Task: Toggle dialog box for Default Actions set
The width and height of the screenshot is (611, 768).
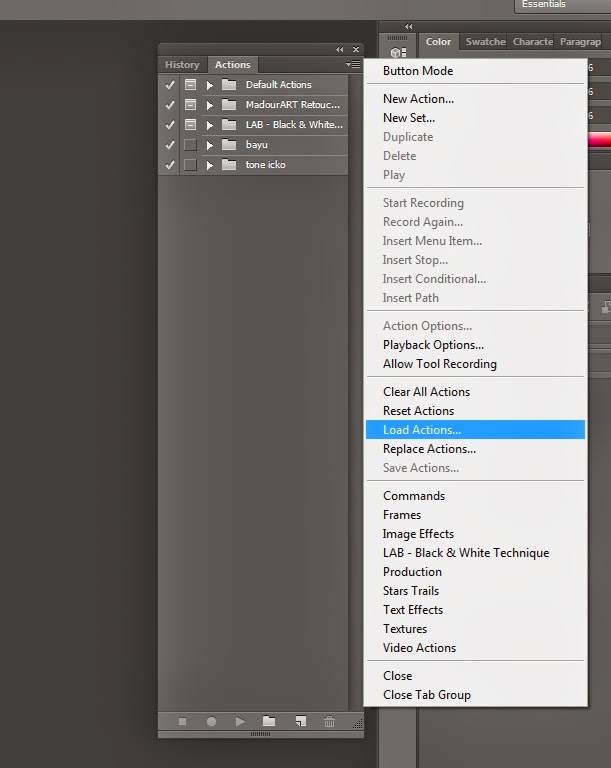Action: [x=190, y=85]
